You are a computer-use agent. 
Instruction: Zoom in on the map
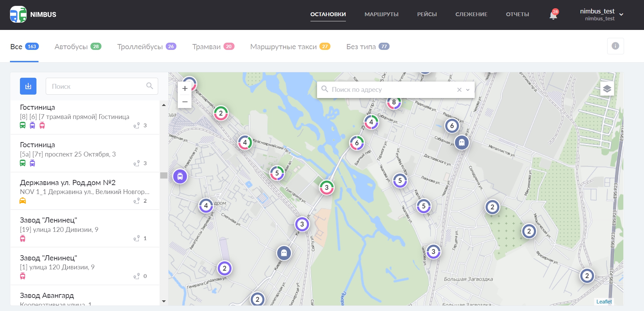[185, 88]
